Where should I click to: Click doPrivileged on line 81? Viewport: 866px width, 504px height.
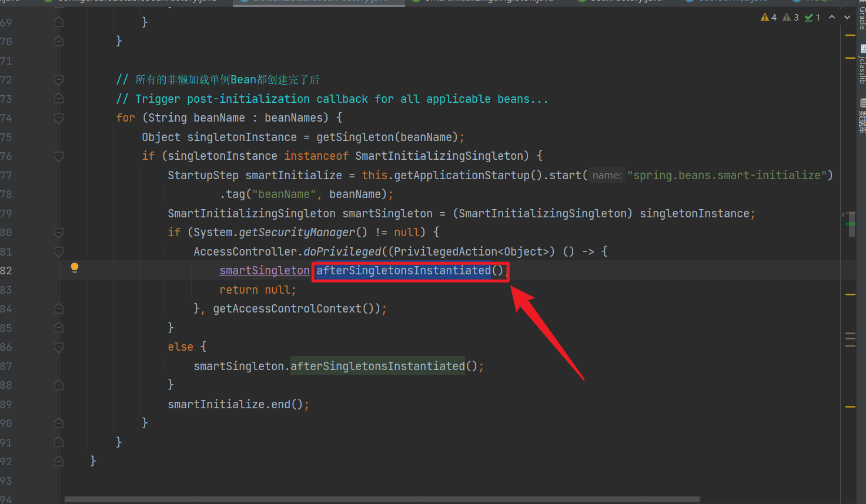click(x=342, y=252)
